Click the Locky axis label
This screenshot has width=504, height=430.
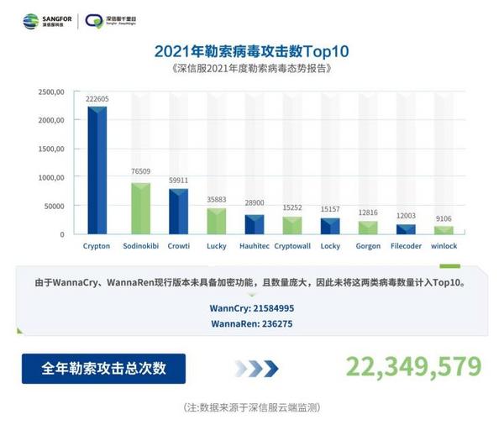pyautogui.click(x=330, y=246)
